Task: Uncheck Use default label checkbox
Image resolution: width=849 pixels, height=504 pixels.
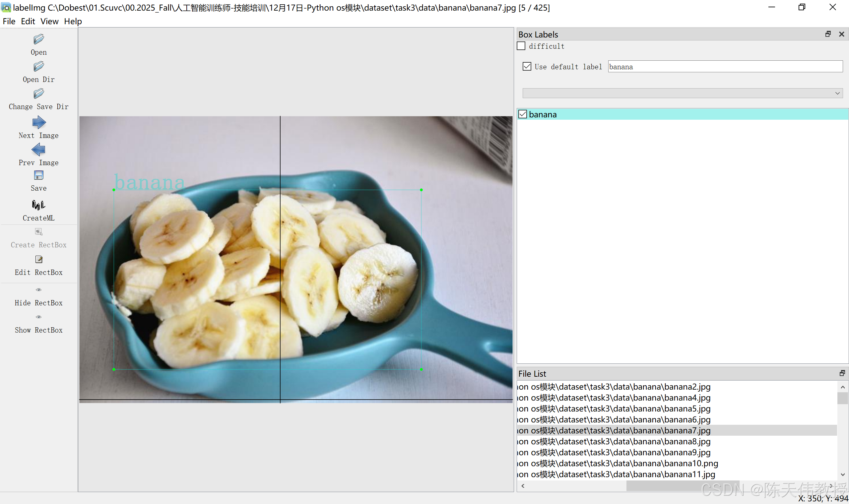Action: [x=527, y=67]
